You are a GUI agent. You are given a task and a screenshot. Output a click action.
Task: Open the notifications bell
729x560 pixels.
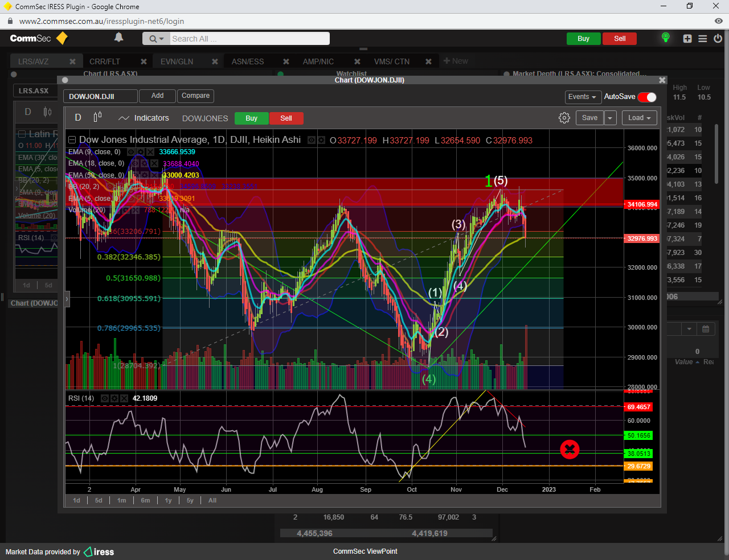tap(118, 38)
